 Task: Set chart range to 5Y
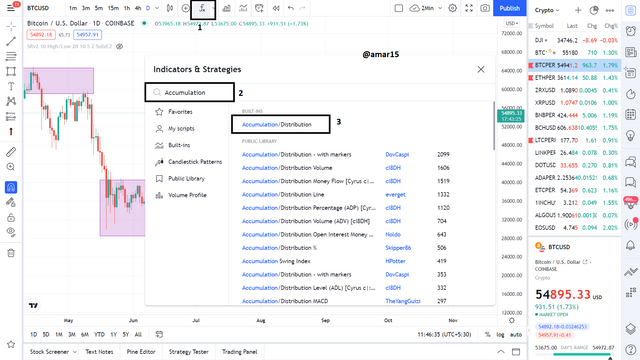(126, 335)
